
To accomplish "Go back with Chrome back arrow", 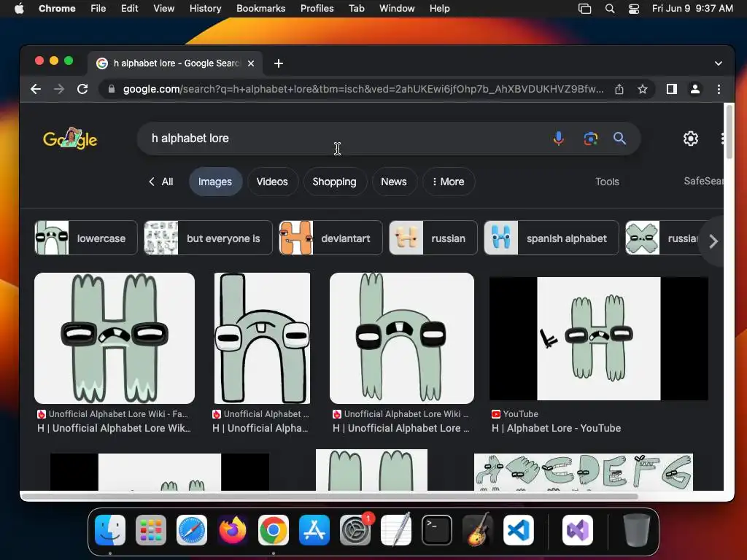I will pyautogui.click(x=36, y=89).
